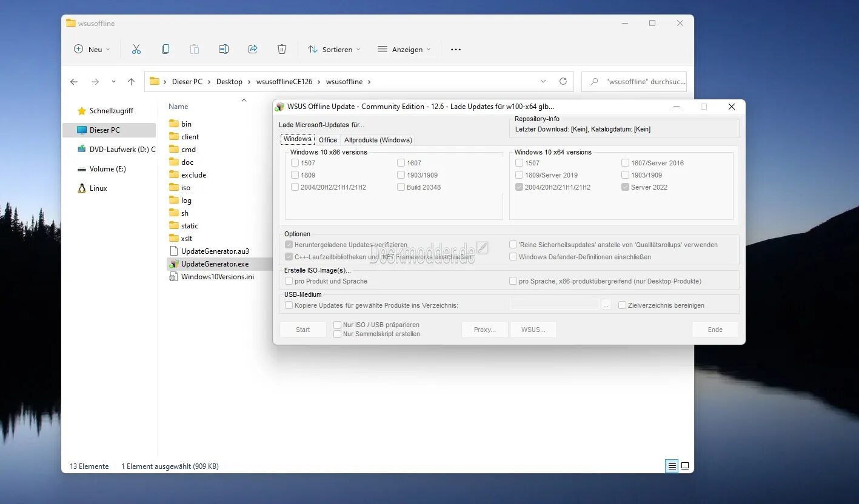Check Nur ISO / USB präparieren
Screen dimensions: 859x504
[338, 325]
